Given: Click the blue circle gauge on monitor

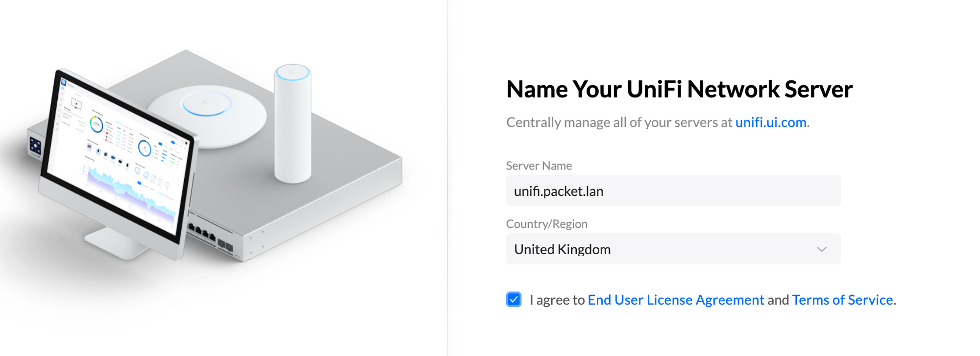Looking at the screenshot, I should tap(144, 147).
